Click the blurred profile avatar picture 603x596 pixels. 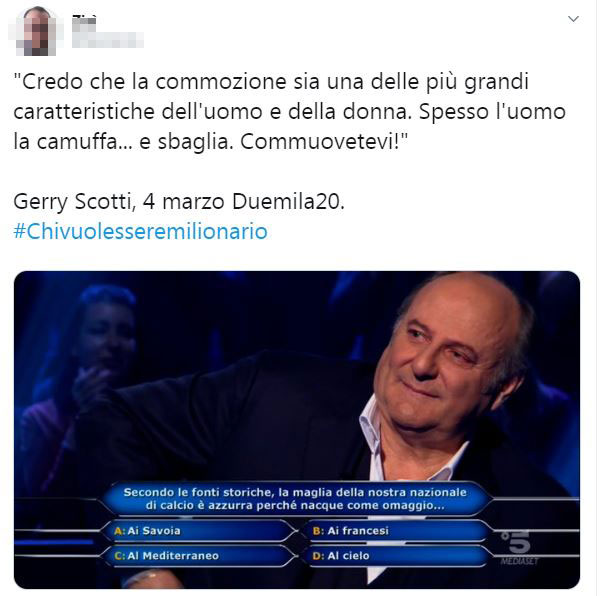pos(36,31)
